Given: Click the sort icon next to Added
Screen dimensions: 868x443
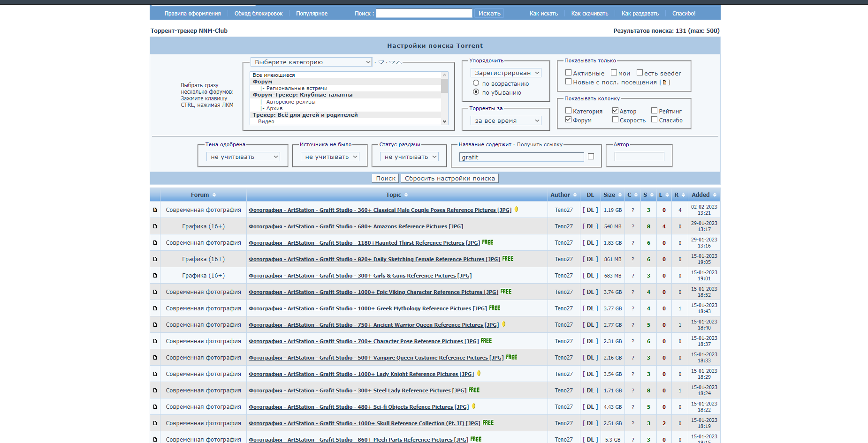Looking at the screenshot, I should tap(715, 195).
